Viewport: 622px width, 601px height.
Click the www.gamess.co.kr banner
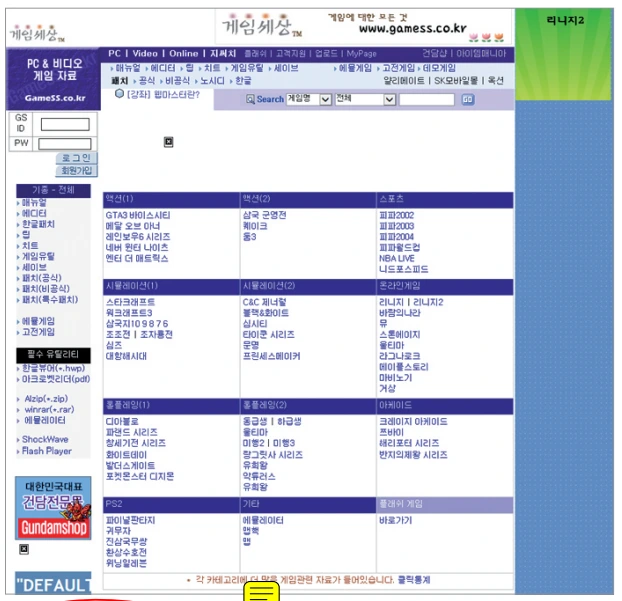[x=363, y=27]
